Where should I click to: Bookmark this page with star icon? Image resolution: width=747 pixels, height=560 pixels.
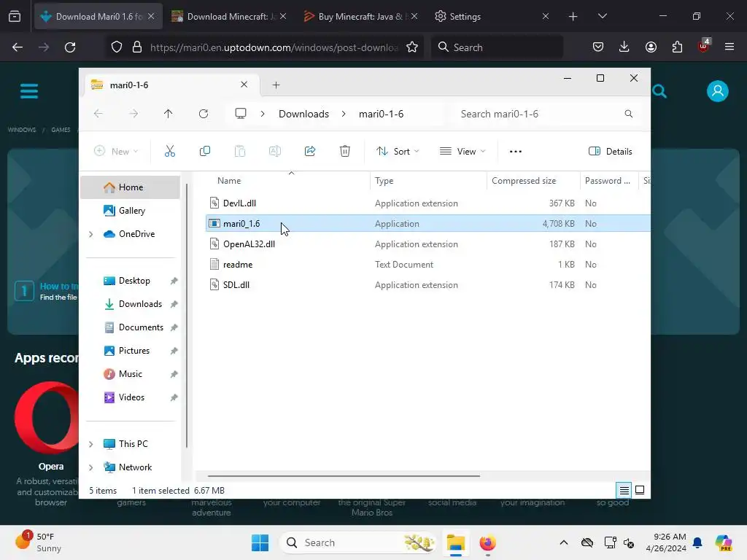412,47
